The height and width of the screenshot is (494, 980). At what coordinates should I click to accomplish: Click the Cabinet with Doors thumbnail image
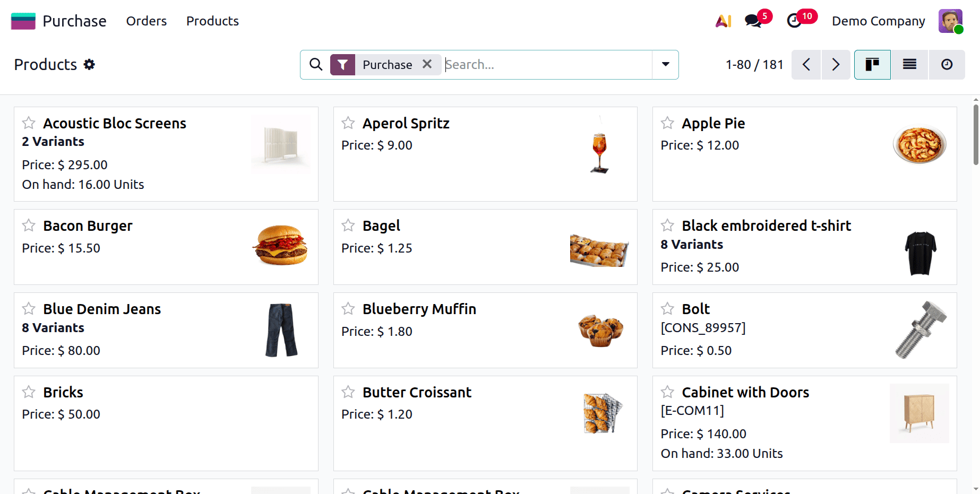tap(919, 413)
